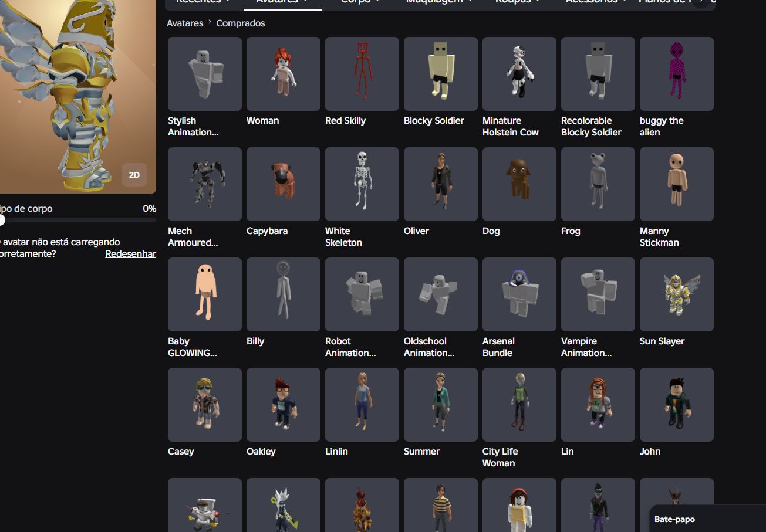This screenshot has height=532, width=766.
Task: Select Recolorable Blocky Soldier avatar
Action: click(x=598, y=74)
